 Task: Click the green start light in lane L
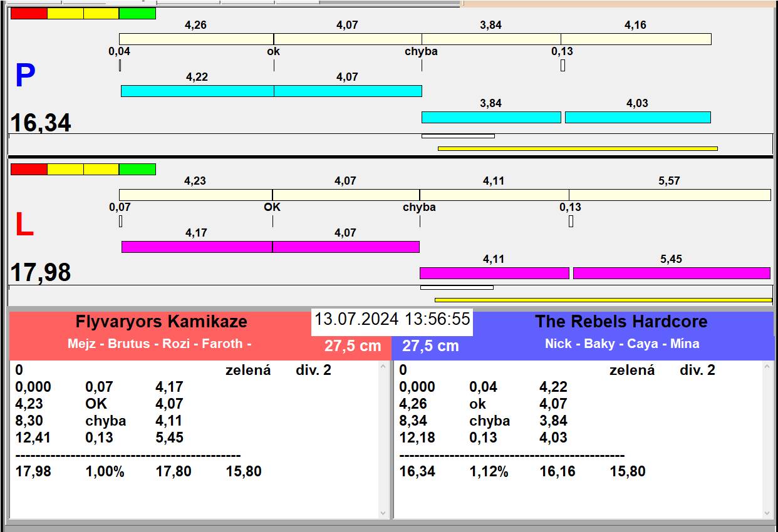[137, 169]
